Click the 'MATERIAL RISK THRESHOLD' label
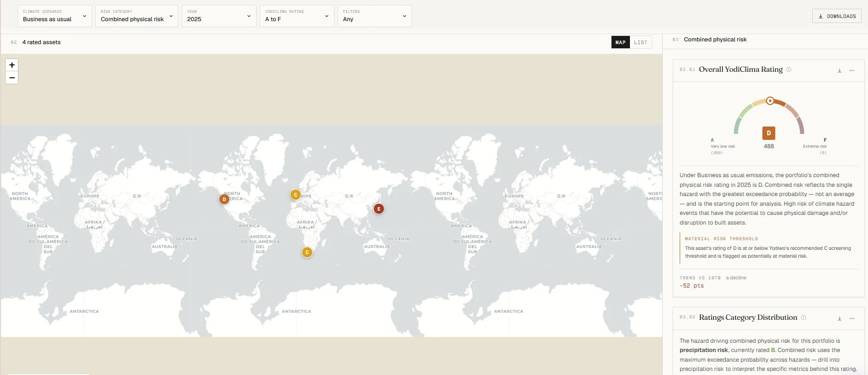The height and width of the screenshot is (375, 868). pos(721,239)
